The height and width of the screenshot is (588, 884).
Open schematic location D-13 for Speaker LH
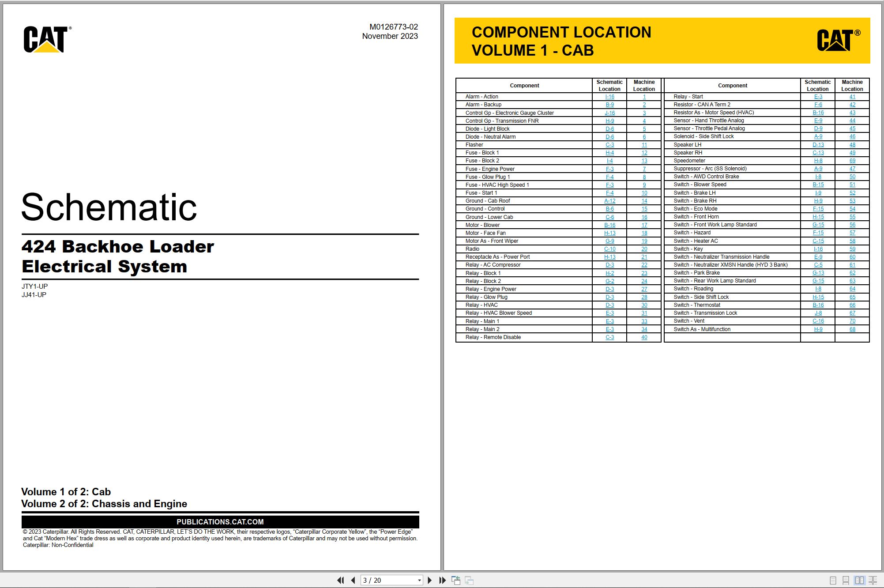[x=818, y=145]
